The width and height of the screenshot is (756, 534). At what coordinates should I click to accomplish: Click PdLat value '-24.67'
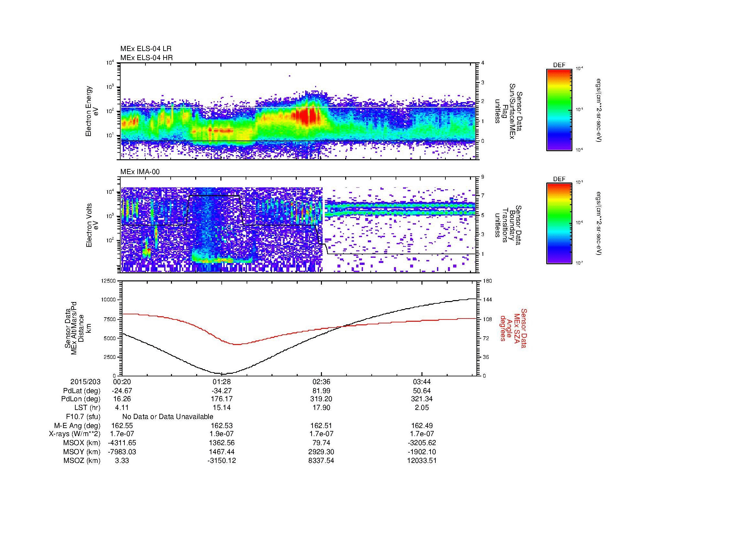pyautogui.click(x=122, y=391)
